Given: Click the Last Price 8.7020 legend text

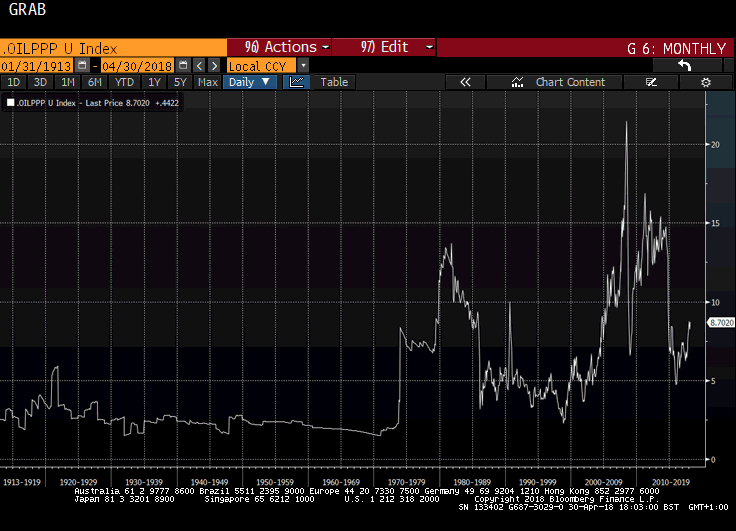Looking at the screenshot, I should pyautogui.click(x=117, y=103).
